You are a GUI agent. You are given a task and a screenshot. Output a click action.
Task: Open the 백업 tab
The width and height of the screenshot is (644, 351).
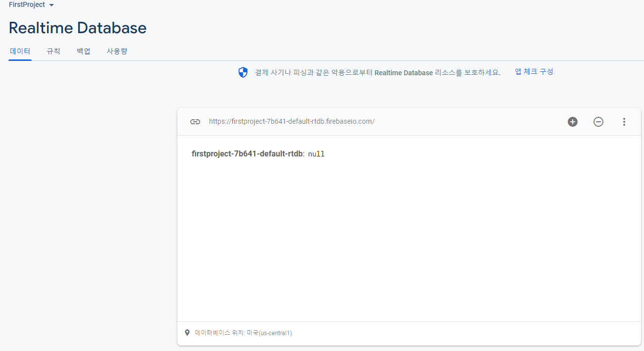[84, 51]
